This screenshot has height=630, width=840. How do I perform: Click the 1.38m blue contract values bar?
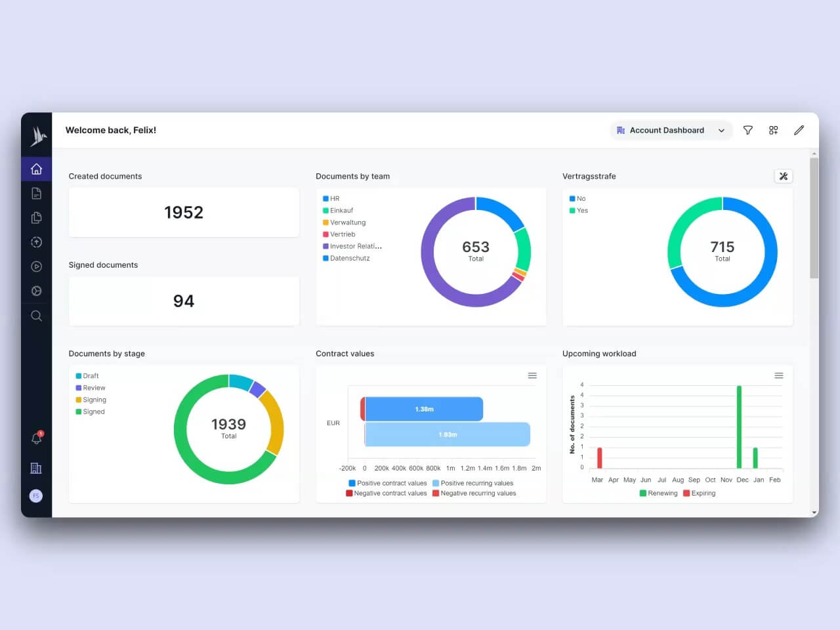[x=423, y=408]
